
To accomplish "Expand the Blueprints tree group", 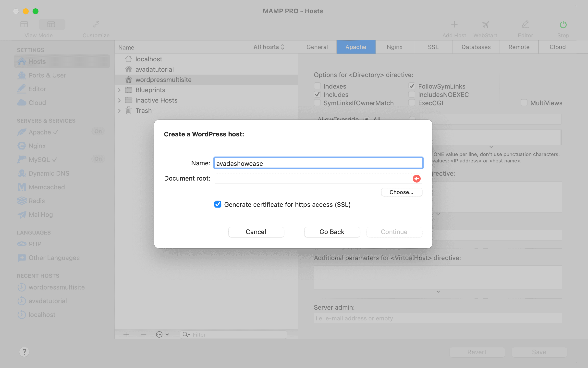I will 120,90.
